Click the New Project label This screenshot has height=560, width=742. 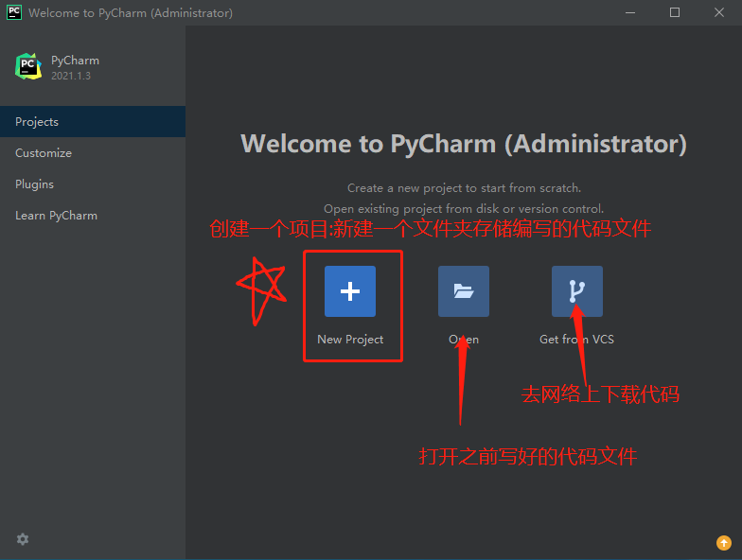click(350, 340)
